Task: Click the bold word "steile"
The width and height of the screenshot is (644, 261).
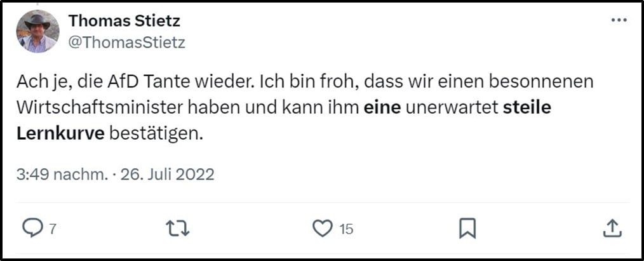Action: (x=527, y=108)
